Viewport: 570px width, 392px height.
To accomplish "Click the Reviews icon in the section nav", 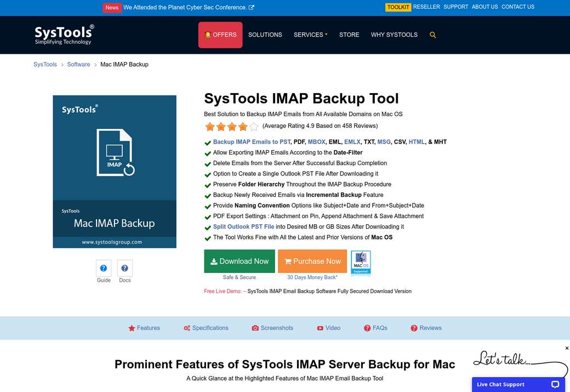I will [x=414, y=328].
